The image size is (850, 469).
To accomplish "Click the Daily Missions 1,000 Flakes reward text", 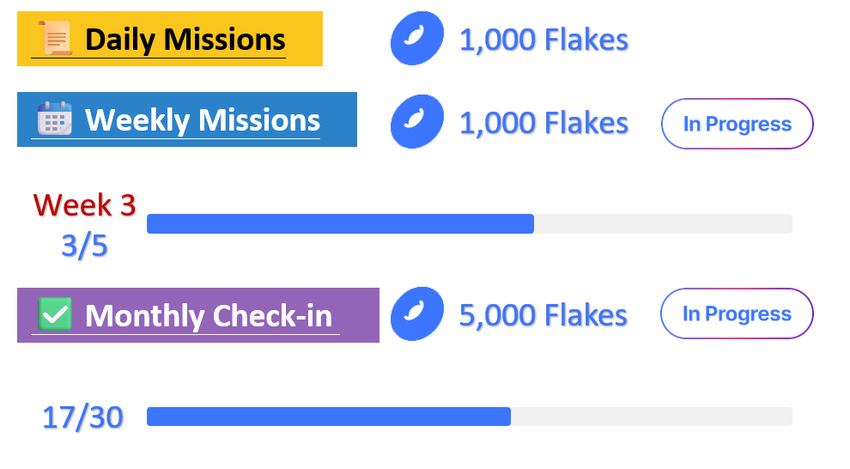I will point(543,40).
